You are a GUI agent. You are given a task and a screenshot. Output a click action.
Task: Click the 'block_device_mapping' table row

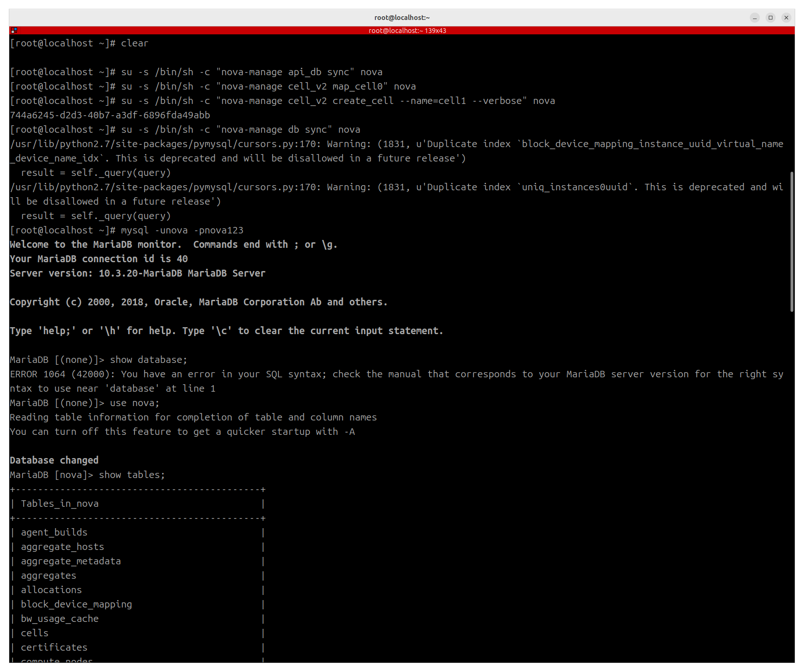(x=138, y=604)
